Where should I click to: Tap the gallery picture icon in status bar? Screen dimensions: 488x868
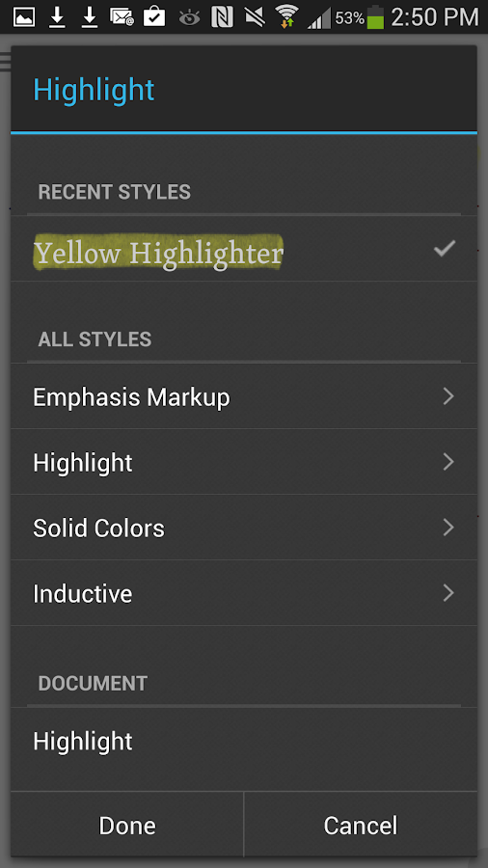24,17
